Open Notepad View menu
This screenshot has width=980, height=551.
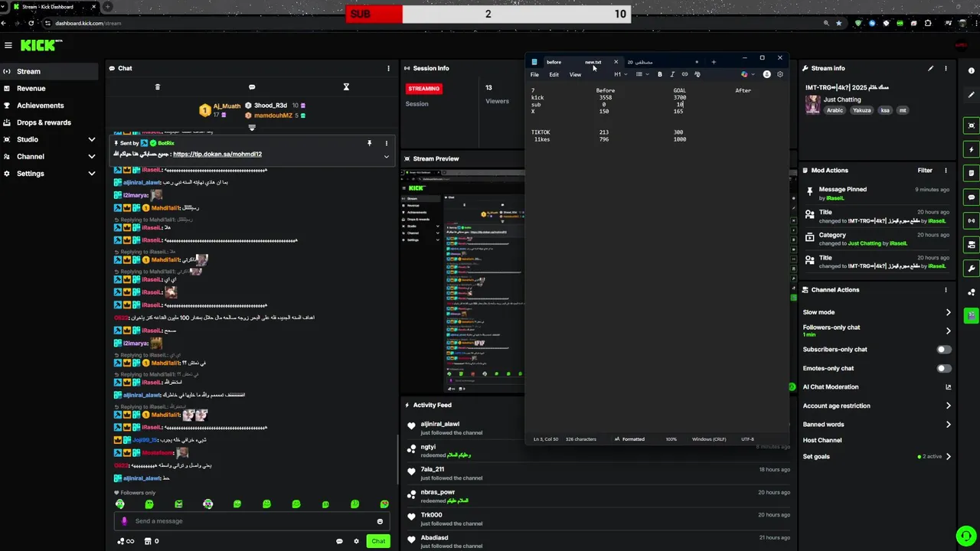(575, 74)
